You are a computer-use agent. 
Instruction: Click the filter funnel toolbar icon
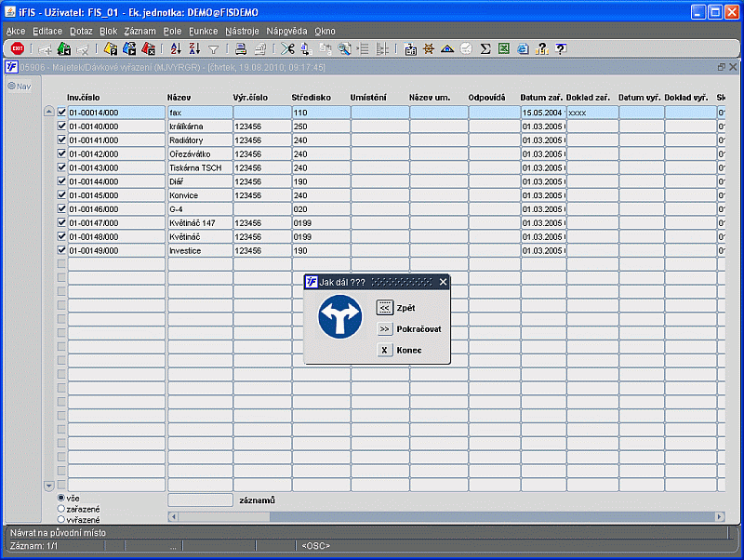[x=213, y=48]
